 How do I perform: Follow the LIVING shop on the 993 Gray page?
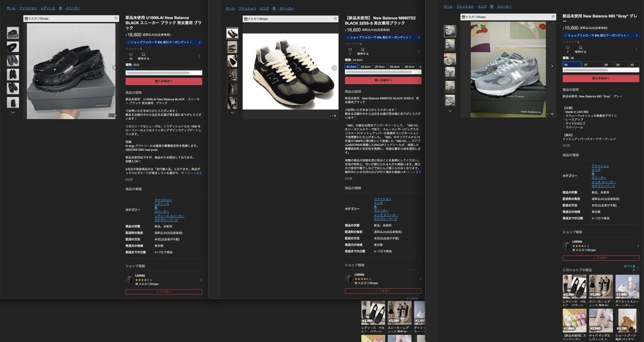coord(601,257)
